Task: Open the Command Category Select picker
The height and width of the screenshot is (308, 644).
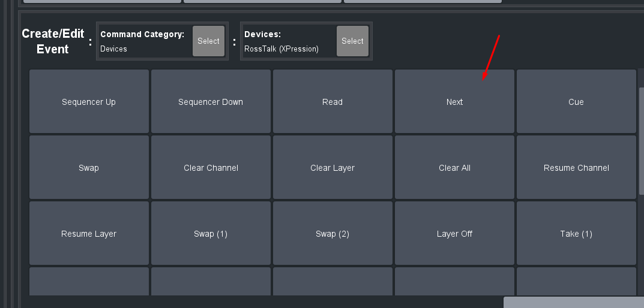Action: click(x=208, y=41)
